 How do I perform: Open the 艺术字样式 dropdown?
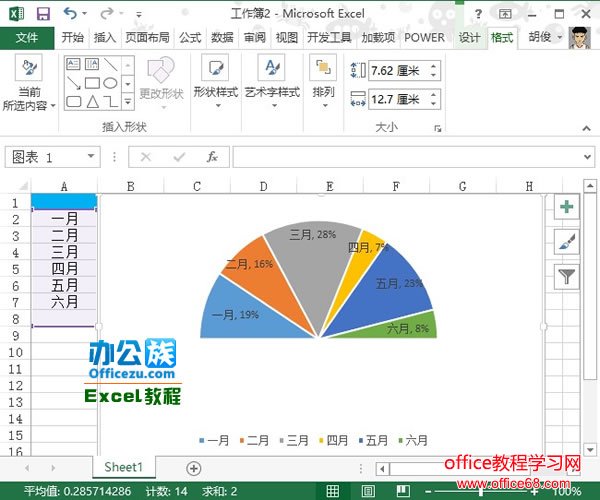[272, 81]
